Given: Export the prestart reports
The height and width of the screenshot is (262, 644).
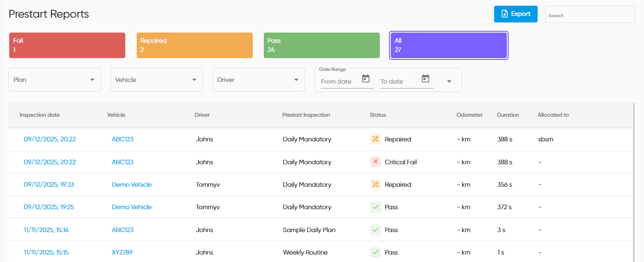Looking at the screenshot, I should (516, 14).
